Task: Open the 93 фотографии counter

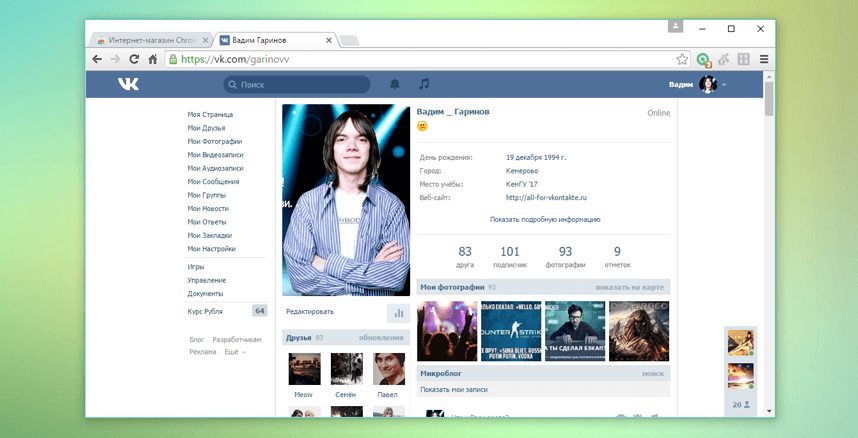Action: click(565, 257)
